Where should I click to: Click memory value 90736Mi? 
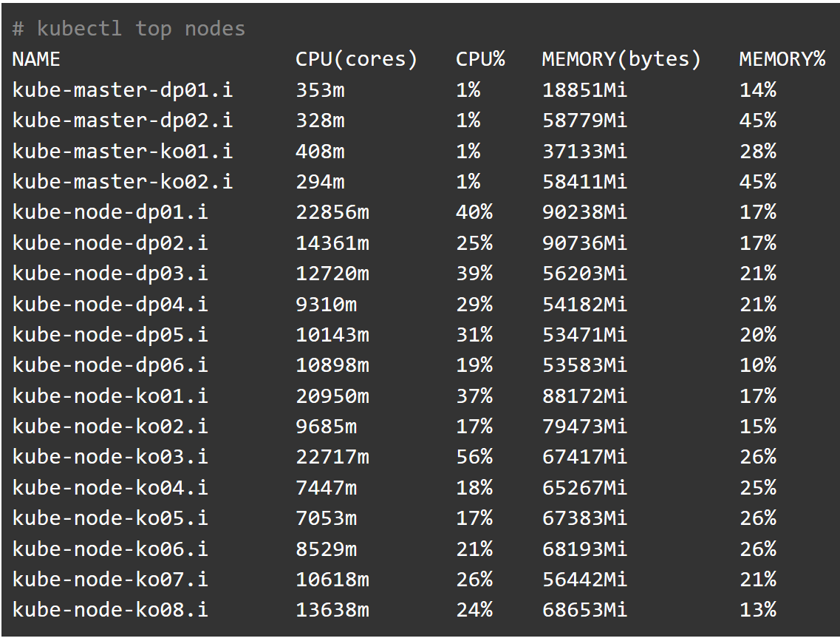pyautogui.click(x=584, y=243)
